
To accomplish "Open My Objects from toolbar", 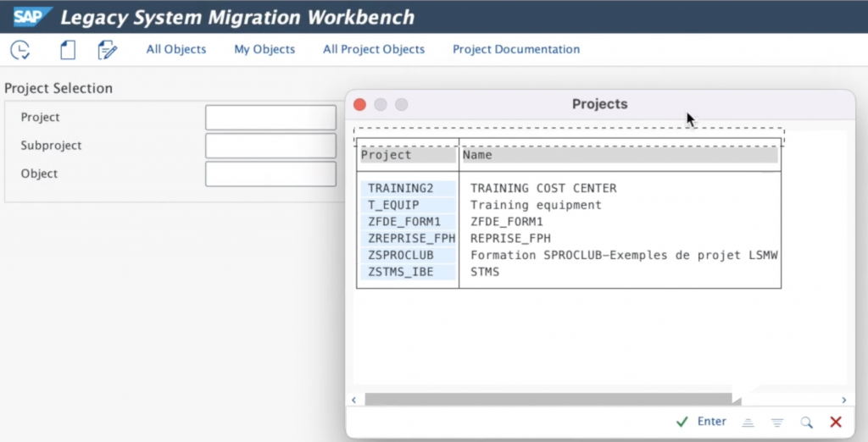I will coord(264,49).
